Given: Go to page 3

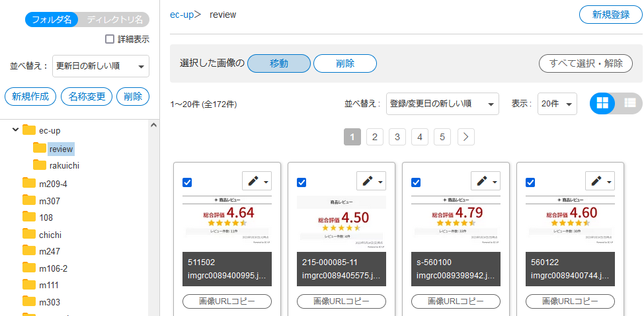Looking at the screenshot, I should tap(397, 137).
